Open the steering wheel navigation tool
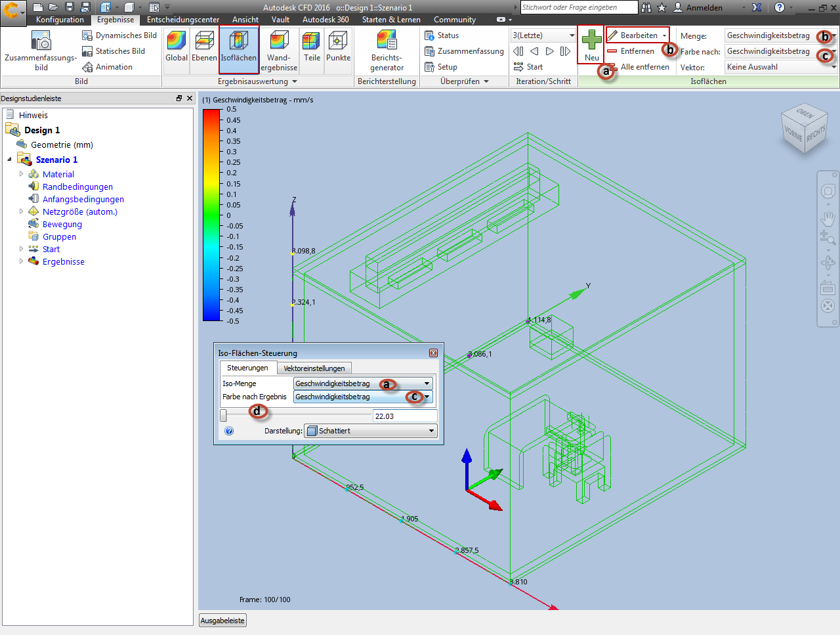The height and width of the screenshot is (635, 840). pos(828,191)
